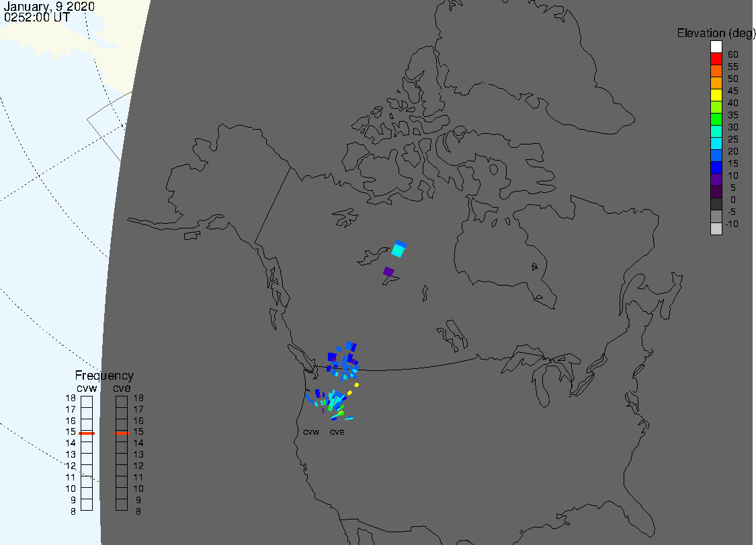756x545 pixels.
Task: Click the 'cvw' radar site label on the map
Action: 311,432
